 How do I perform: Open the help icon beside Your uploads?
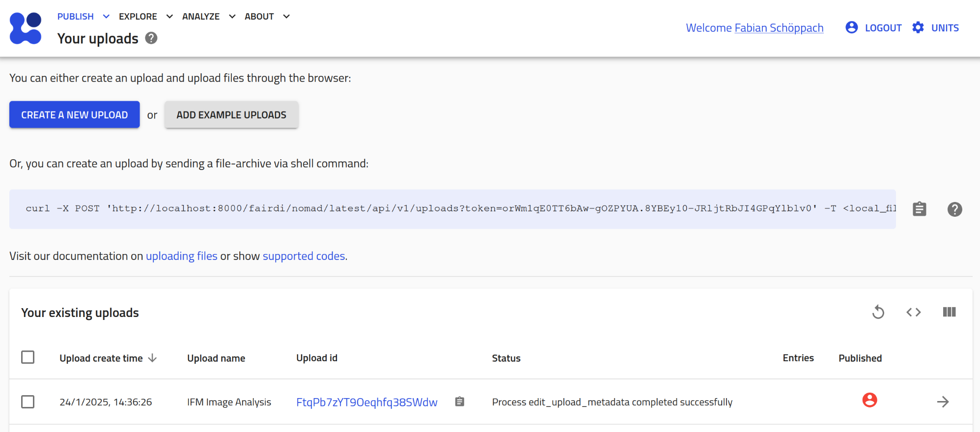pos(151,38)
